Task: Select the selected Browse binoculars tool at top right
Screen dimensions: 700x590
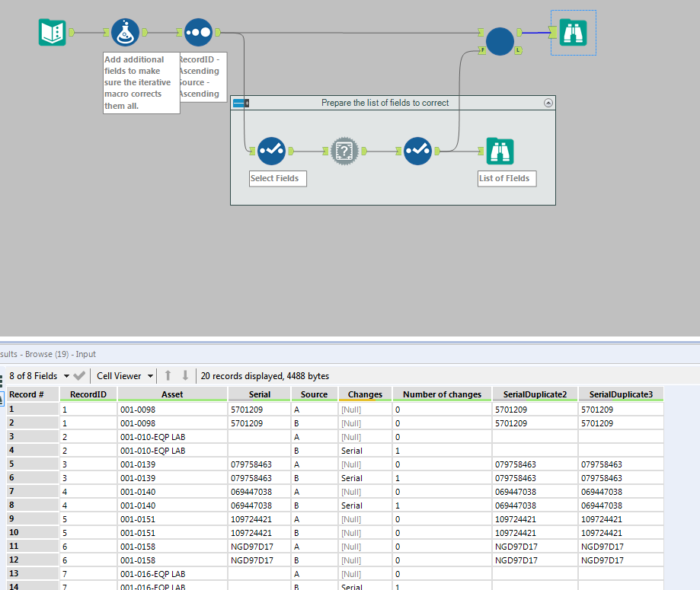Action: point(573,32)
